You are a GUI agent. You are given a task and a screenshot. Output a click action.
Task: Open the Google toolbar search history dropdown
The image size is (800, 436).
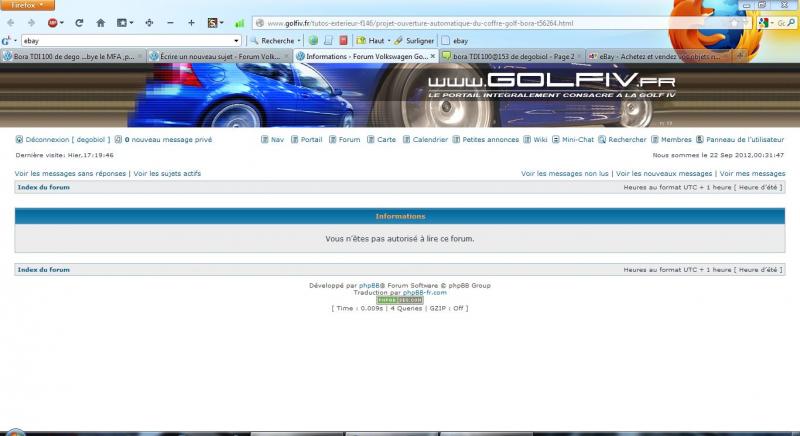pos(236,41)
